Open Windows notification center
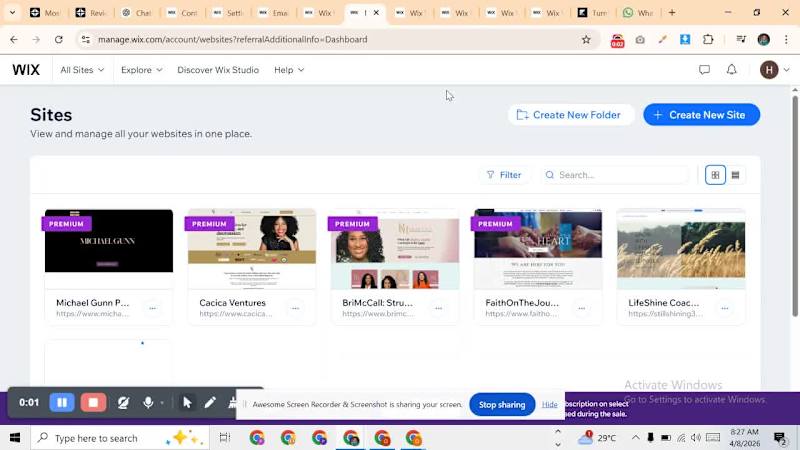This screenshot has height=450, width=800. click(780, 438)
